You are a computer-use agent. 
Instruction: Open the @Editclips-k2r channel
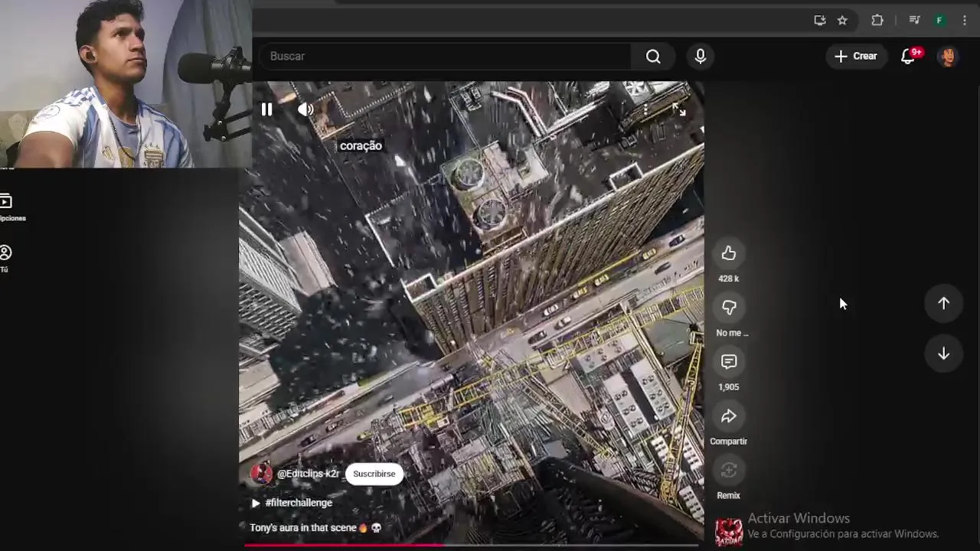308,474
